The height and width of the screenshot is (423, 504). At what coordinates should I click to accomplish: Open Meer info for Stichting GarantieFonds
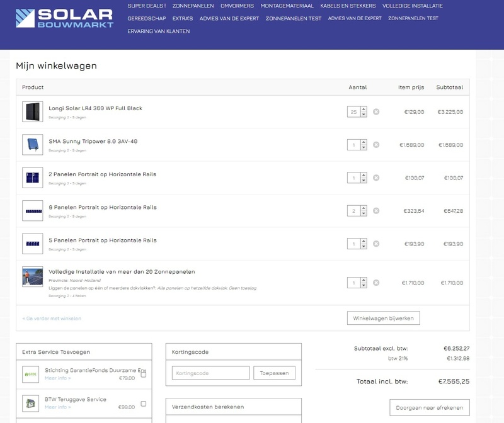click(x=58, y=378)
